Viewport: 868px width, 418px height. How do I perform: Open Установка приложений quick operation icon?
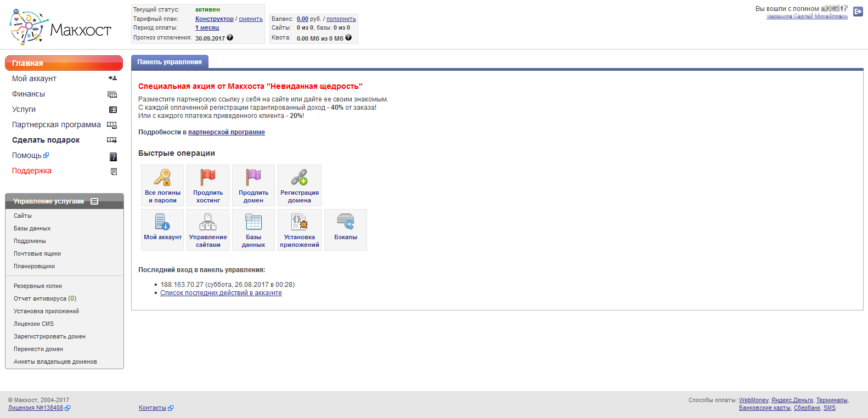pyautogui.click(x=300, y=222)
